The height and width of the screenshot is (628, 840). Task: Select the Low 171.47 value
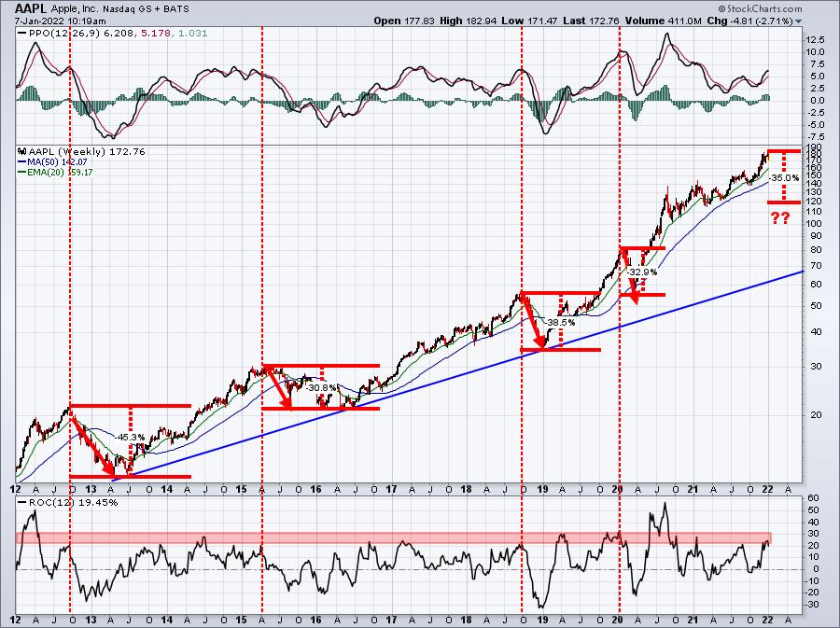coord(529,21)
